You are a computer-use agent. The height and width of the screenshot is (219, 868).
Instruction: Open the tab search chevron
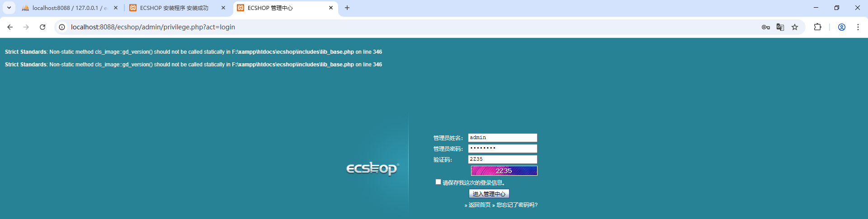(x=9, y=8)
